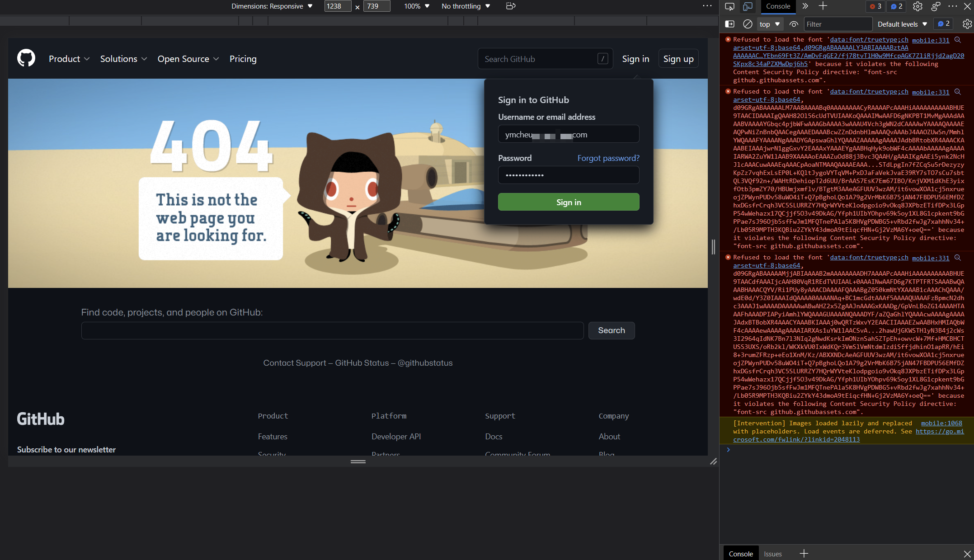974x560 pixels.
Task: Select the Console tab in DevTools header
Action: point(778,6)
